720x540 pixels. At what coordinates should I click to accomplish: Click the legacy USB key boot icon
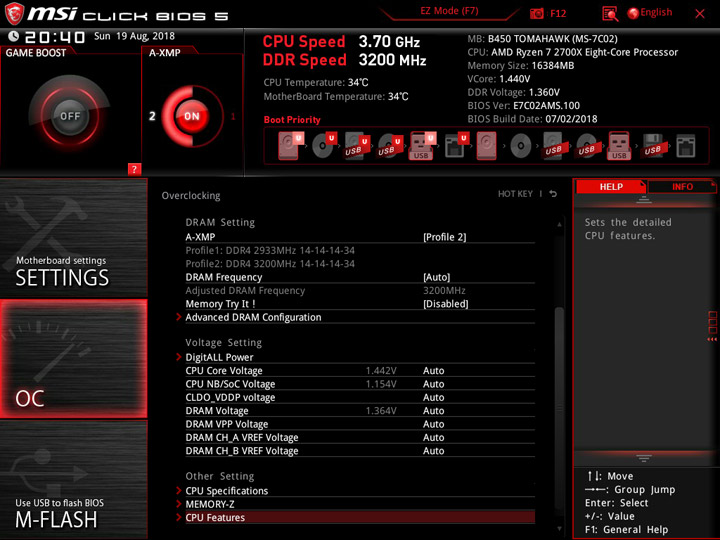click(619, 146)
